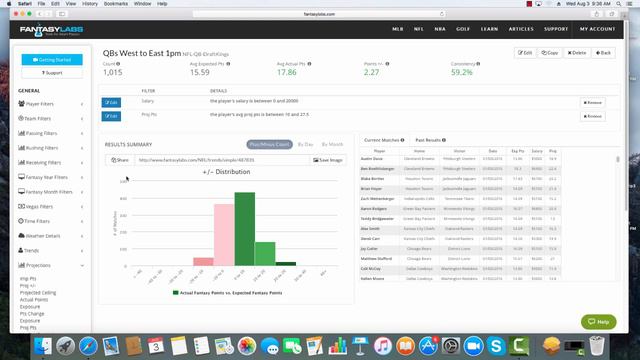Click the Team Filters icon
This screenshot has height=360, width=640.
point(21,118)
